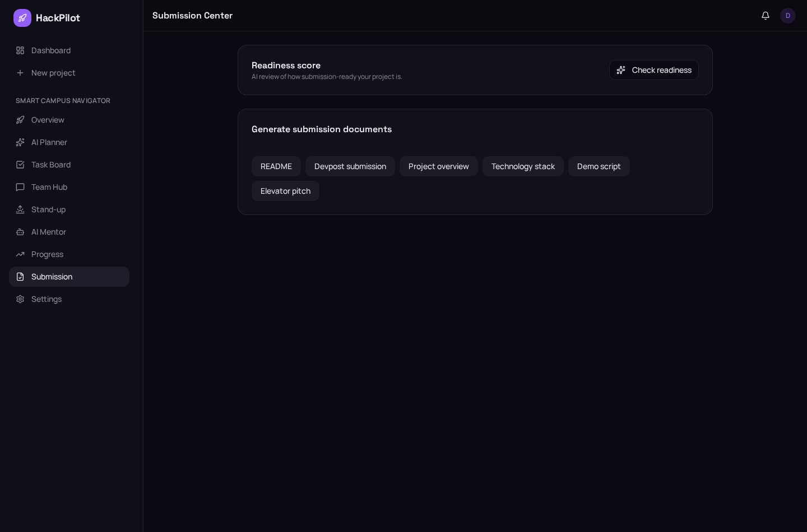Click the Dashboard grid icon

(20, 50)
